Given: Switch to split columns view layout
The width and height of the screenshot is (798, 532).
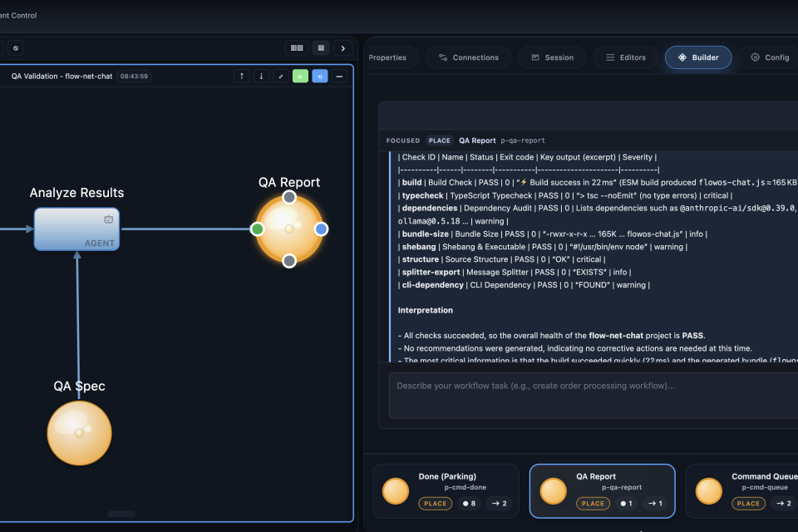Looking at the screenshot, I should pyautogui.click(x=297, y=48).
